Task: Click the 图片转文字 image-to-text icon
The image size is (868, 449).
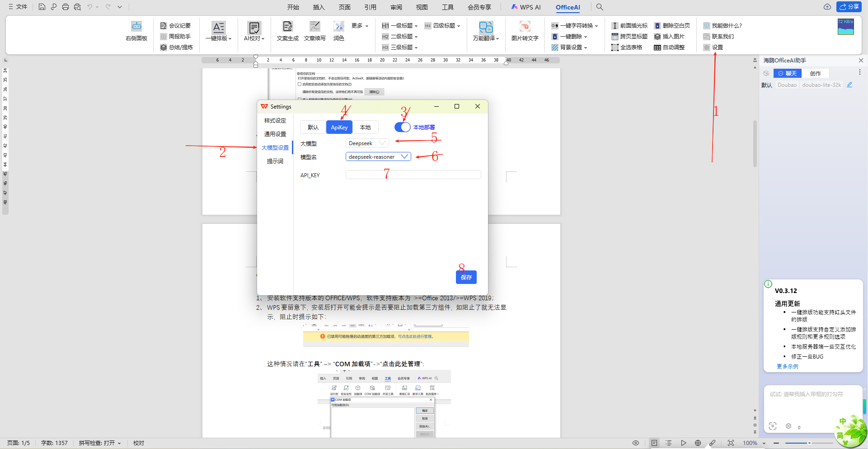Action: (x=525, y=31)
